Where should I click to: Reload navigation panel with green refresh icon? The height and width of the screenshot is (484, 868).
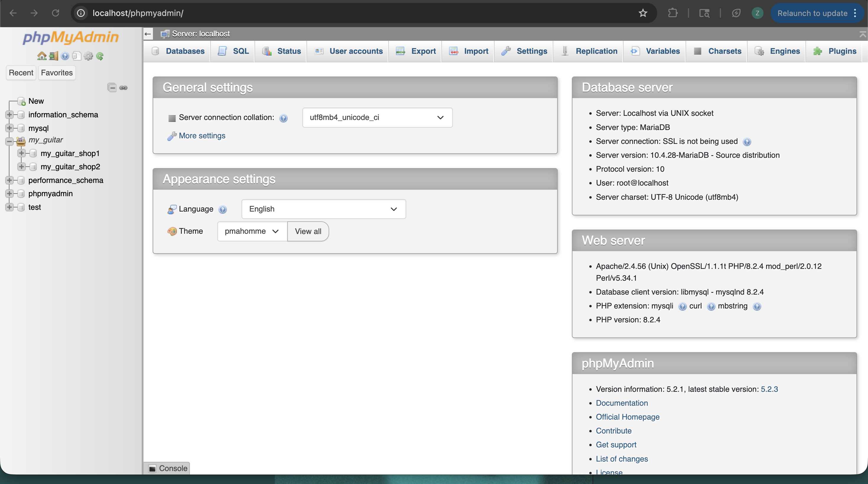click(100, 56)
